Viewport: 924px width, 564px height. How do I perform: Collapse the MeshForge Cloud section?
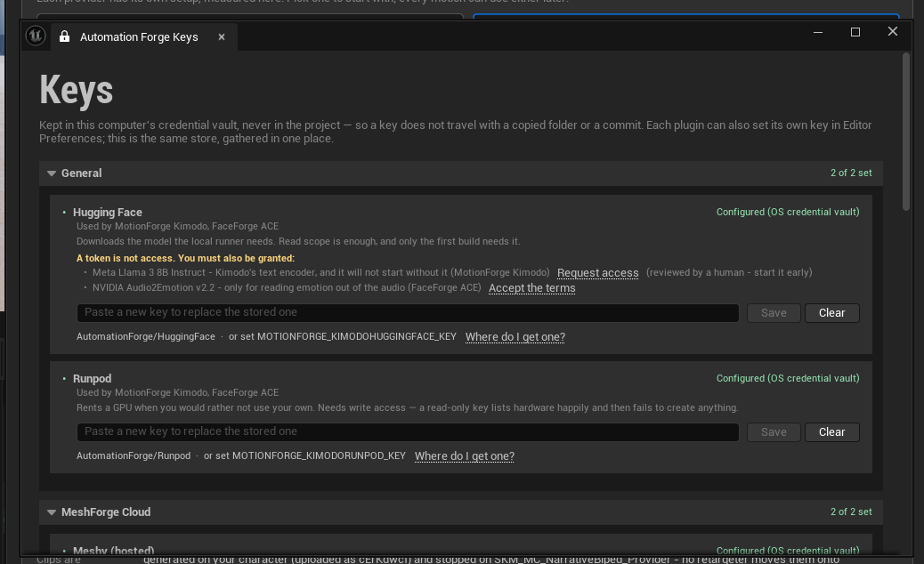pos(52,512)
